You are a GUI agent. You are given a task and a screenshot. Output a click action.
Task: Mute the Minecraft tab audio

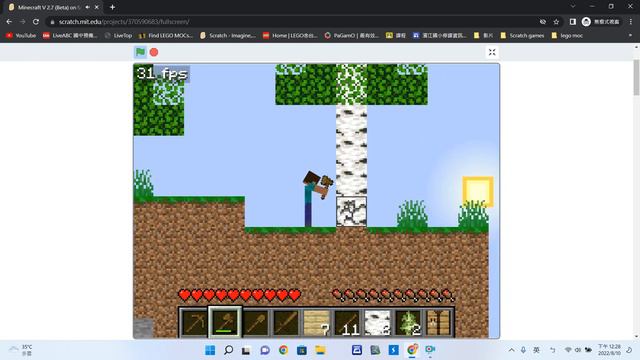point(87,7)
